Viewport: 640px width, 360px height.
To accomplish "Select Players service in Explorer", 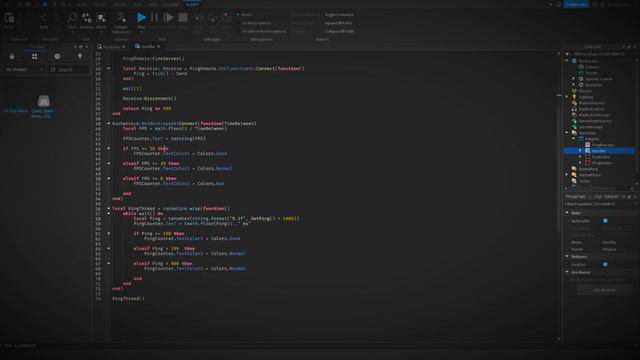I will pos(584,91).
